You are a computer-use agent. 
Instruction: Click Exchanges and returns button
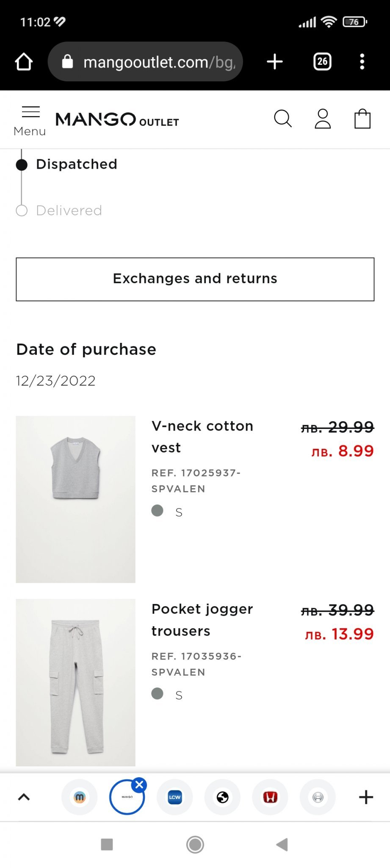[195, 279]
